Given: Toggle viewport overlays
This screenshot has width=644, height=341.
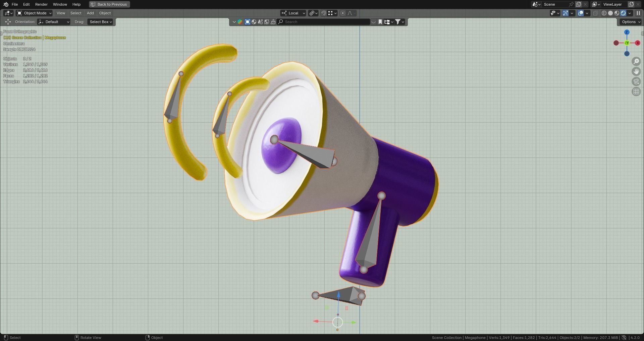Looking at the screenshot, I should (x=581, y=13).
